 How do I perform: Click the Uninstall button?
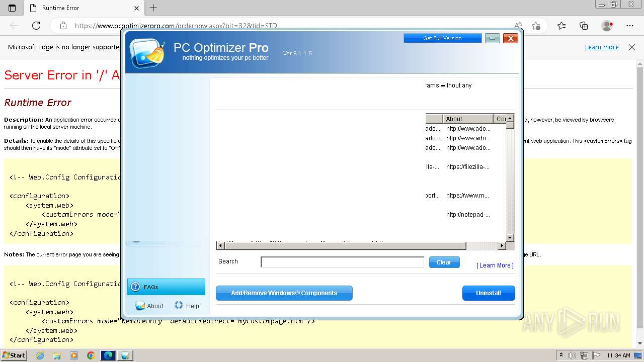(x=489, y=293)
